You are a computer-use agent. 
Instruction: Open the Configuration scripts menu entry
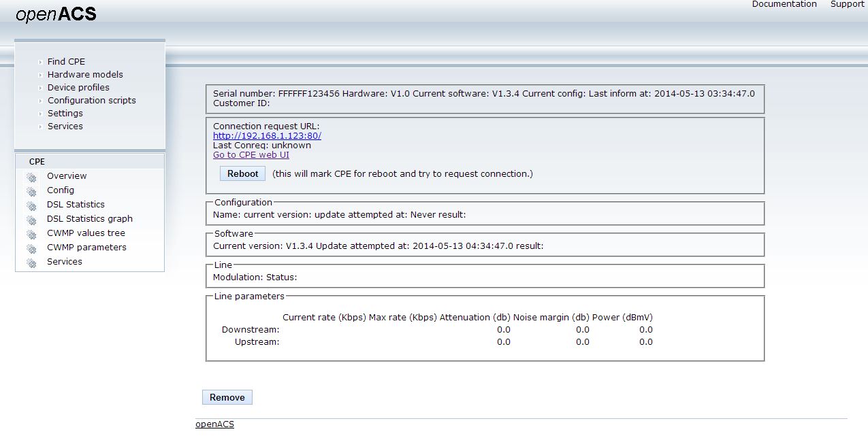coord(91,101)
